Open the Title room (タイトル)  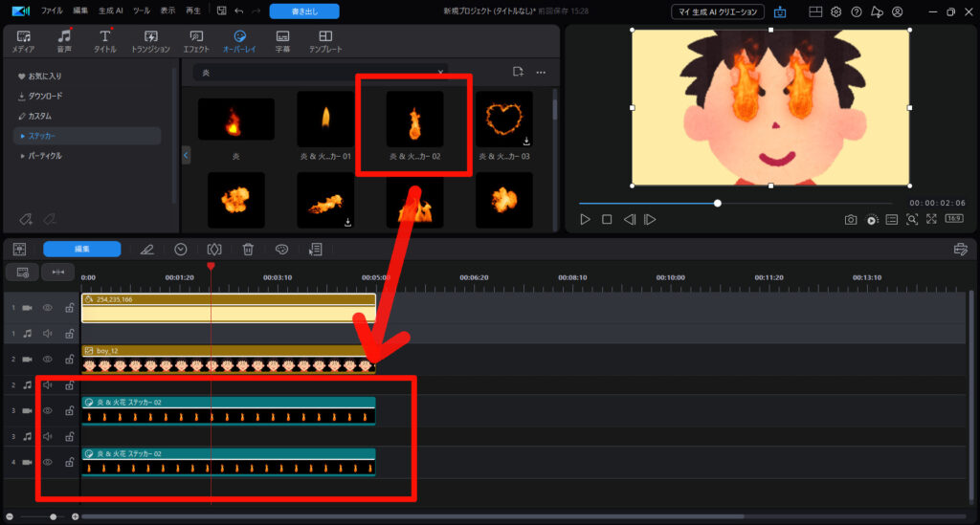tap(104, 40)
